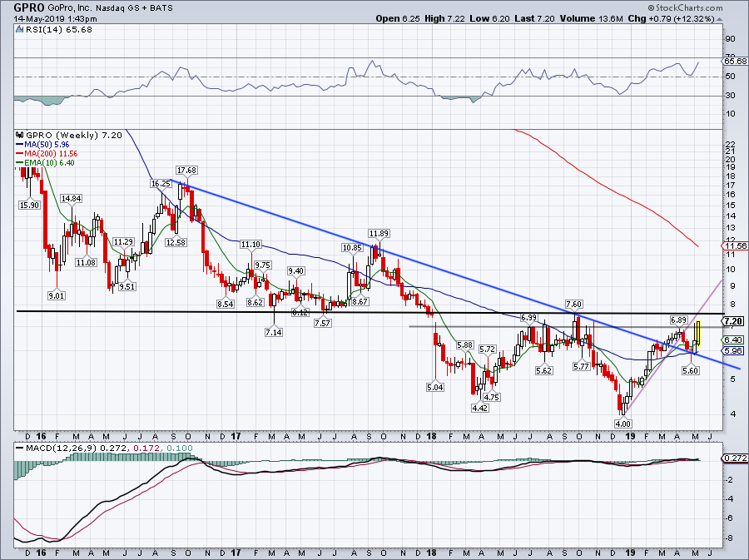Click the green EMA(10) legend line marker
749x560 pixels.
[x=19, y=163]
